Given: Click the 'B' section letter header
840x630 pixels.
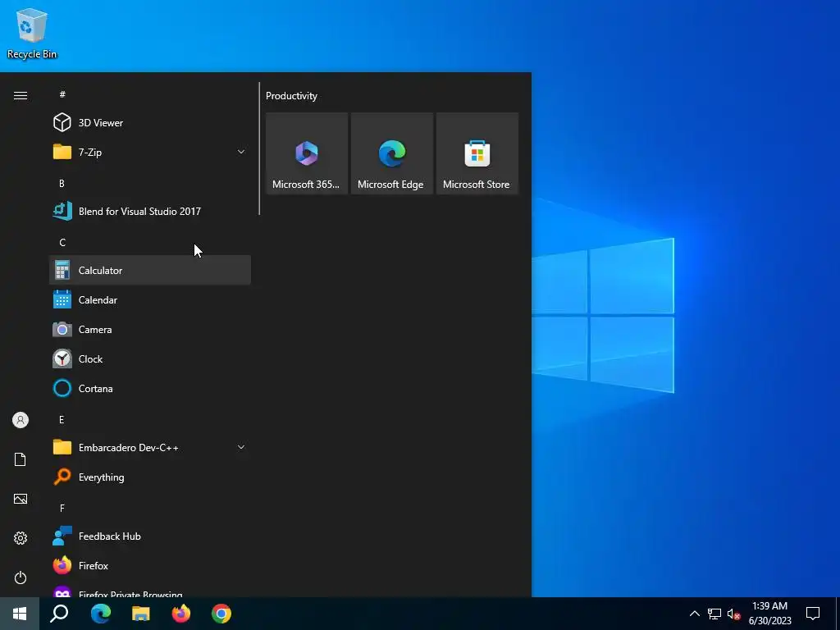Looking at the screenshot, I should pyautogui.click(x=62, y=183).
